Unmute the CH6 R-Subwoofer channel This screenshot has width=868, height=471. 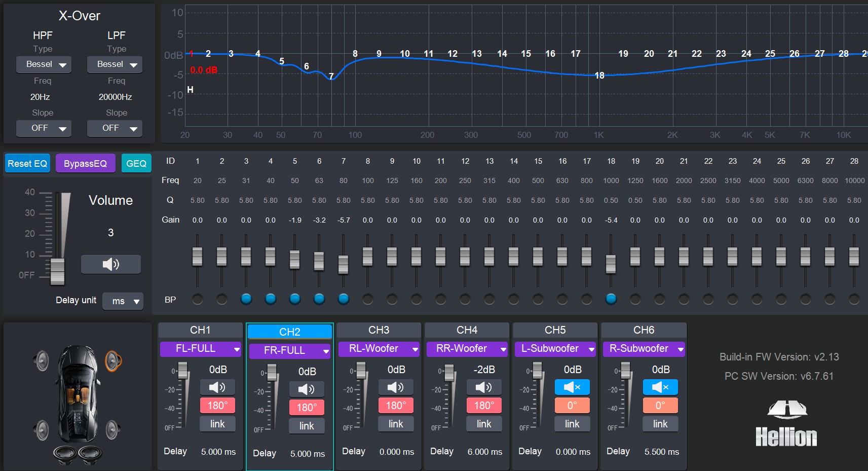(x=660, y=387)
